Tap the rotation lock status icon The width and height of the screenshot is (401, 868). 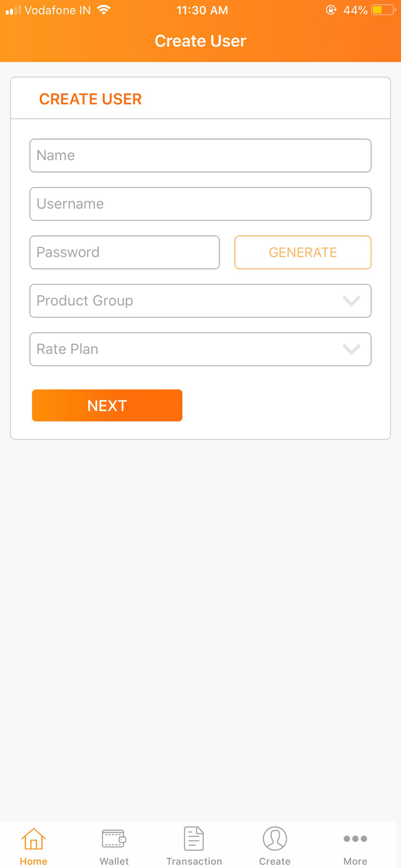pyautogui.click(x=331, y=10)
